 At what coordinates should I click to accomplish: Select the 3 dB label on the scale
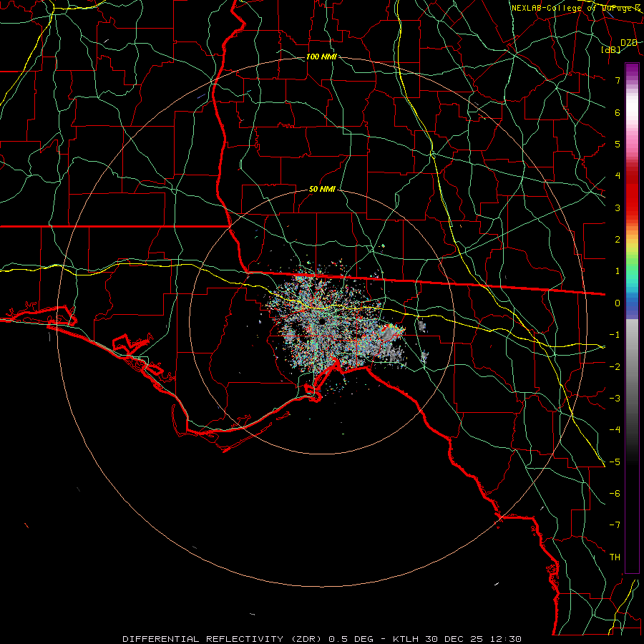618,208
